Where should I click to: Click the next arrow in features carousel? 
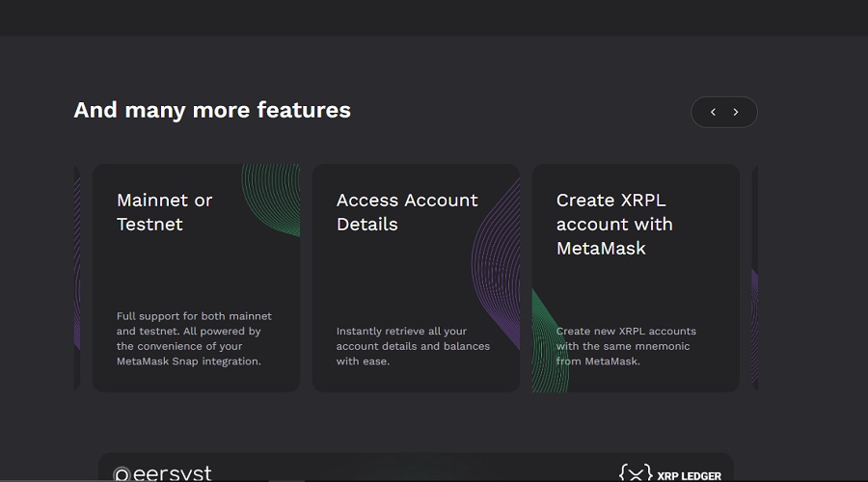[x=736, y=113]
